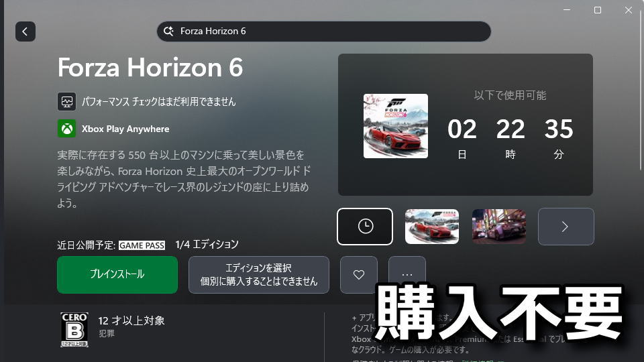
Task: Click the performance check monitor icon
Action: coord(66,101)
